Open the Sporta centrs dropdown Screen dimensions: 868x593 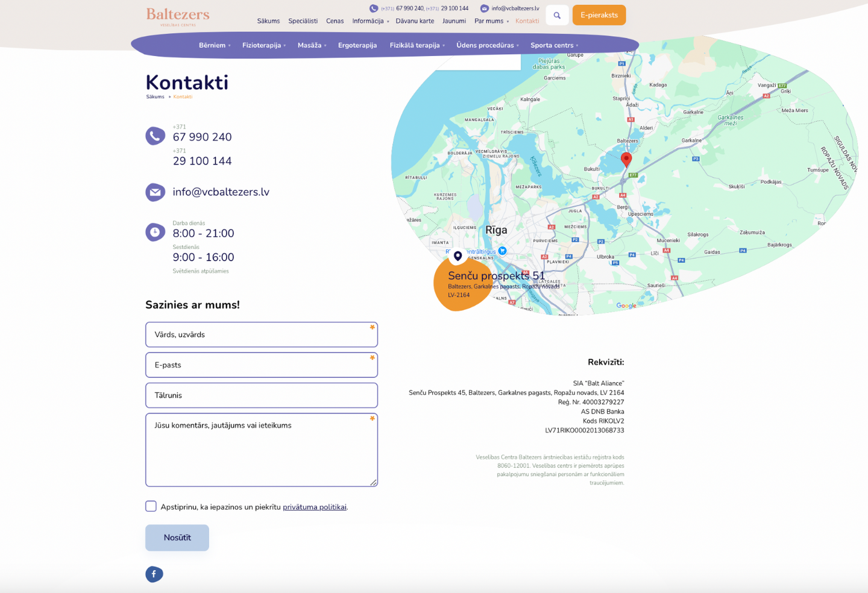pos(554,45)
